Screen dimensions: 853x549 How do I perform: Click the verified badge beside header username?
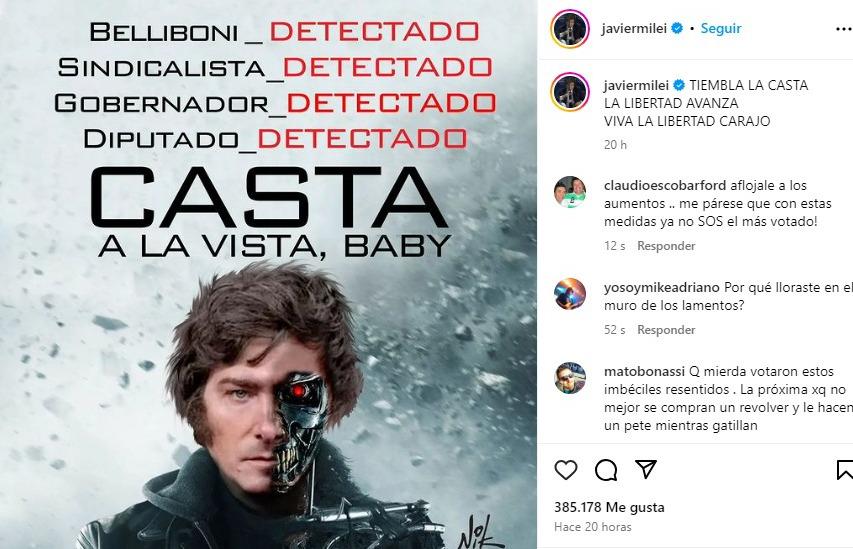click(677, 28)
